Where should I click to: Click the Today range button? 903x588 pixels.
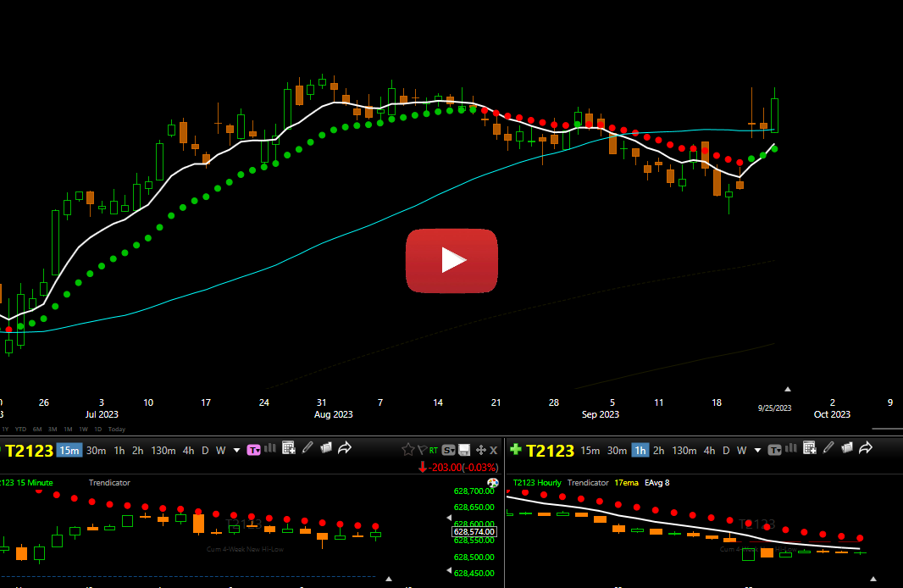click(x=117, y=429)
